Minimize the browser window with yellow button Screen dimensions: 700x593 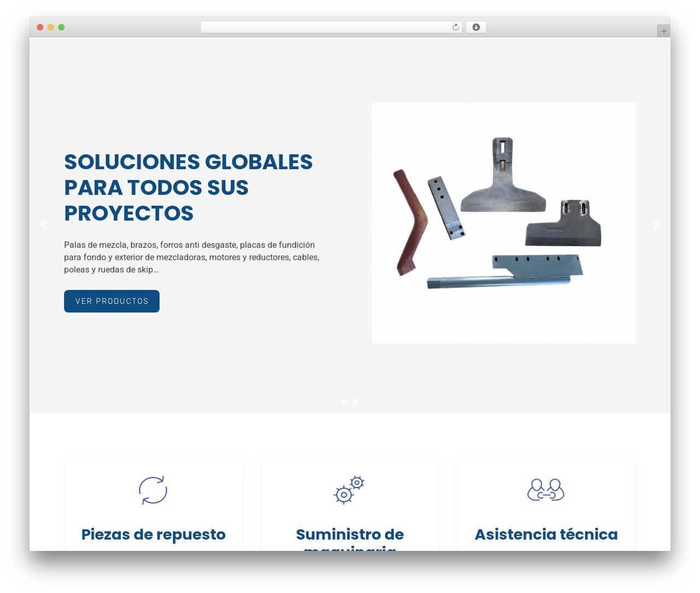coord(50,27)
